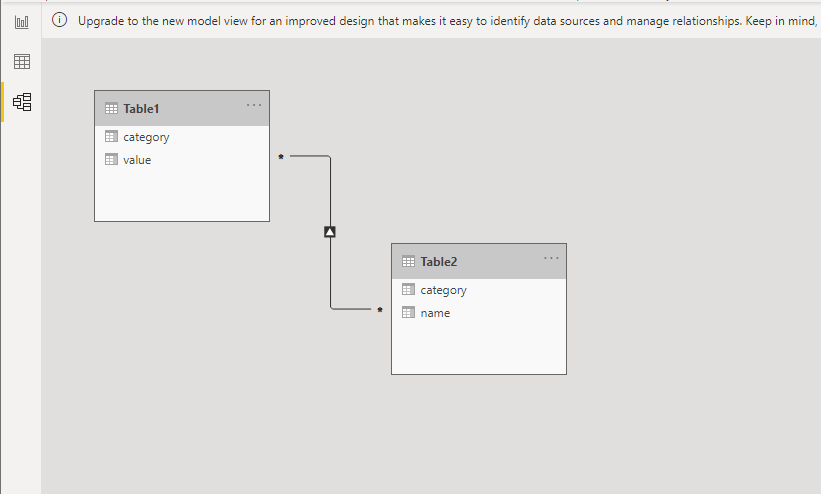This screenshot has height=494, width=821.
Task: Click the info icon in upgrade banner
Action: [x=60, y=20]
